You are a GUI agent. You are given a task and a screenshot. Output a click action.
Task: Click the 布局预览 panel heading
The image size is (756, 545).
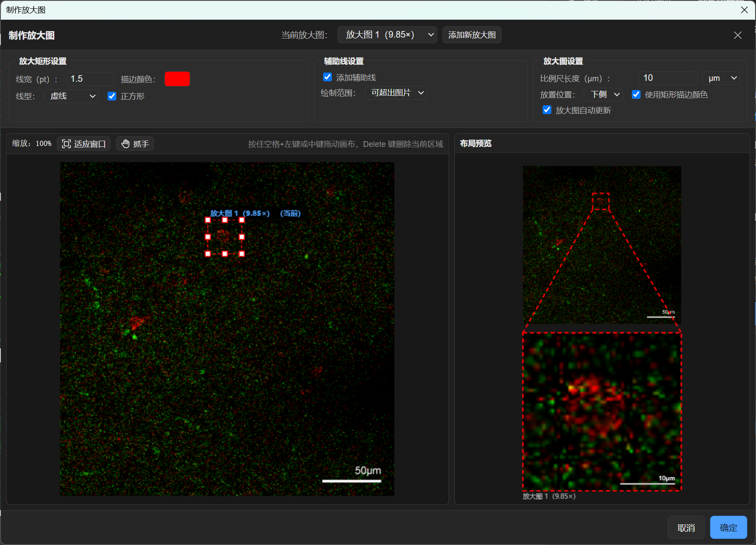point(476,143)
